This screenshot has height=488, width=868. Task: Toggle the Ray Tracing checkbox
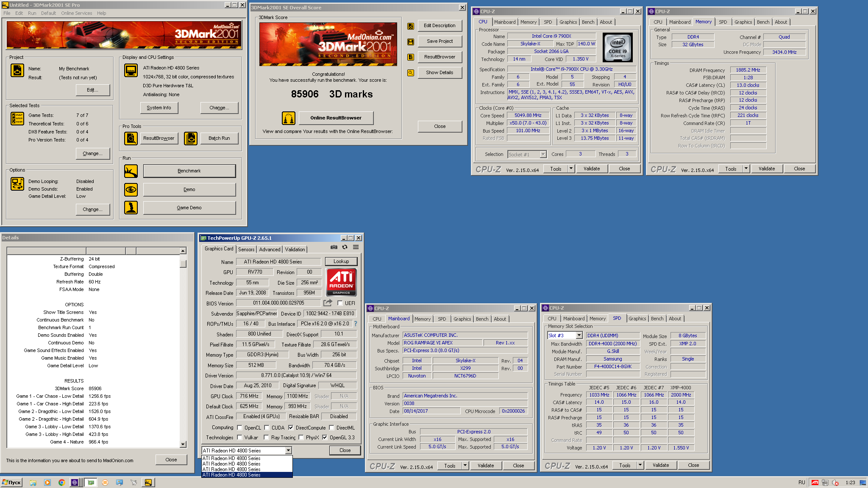pos(266,438)
